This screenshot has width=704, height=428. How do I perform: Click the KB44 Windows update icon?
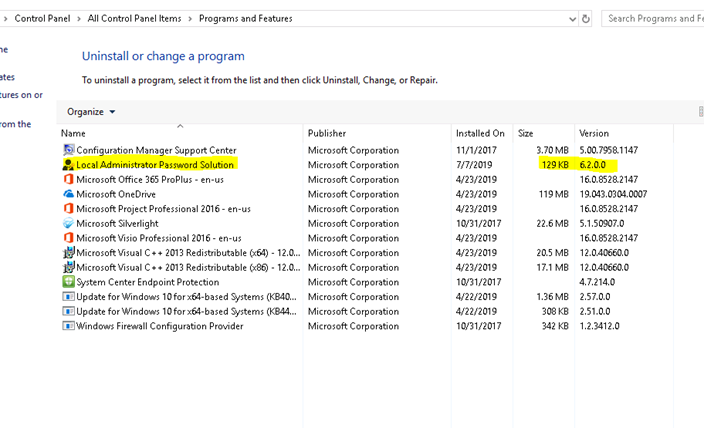point(68,311)
